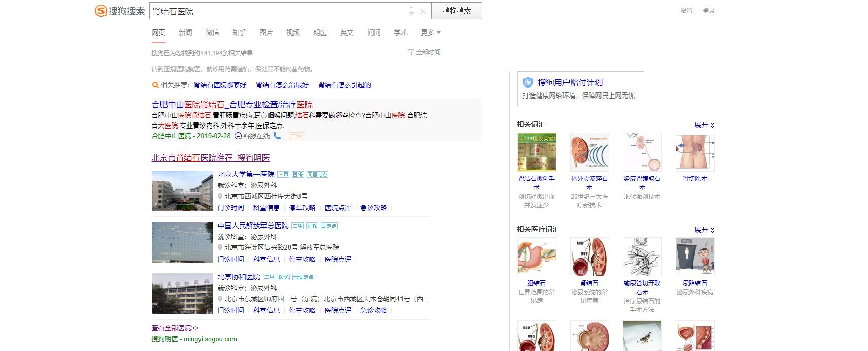Click the 医保 tag next to 北京大学第一医院

[x=298, y=174]
